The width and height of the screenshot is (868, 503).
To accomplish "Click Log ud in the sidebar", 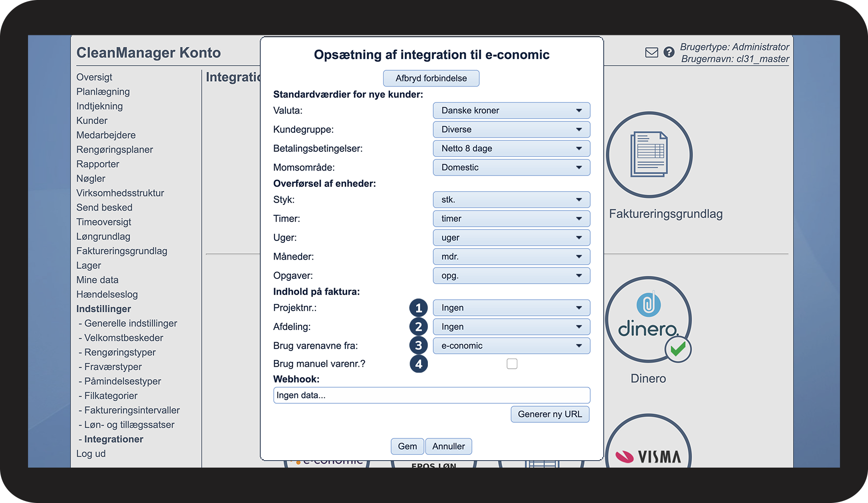I will pyautogui.click(x=91, y=454).
